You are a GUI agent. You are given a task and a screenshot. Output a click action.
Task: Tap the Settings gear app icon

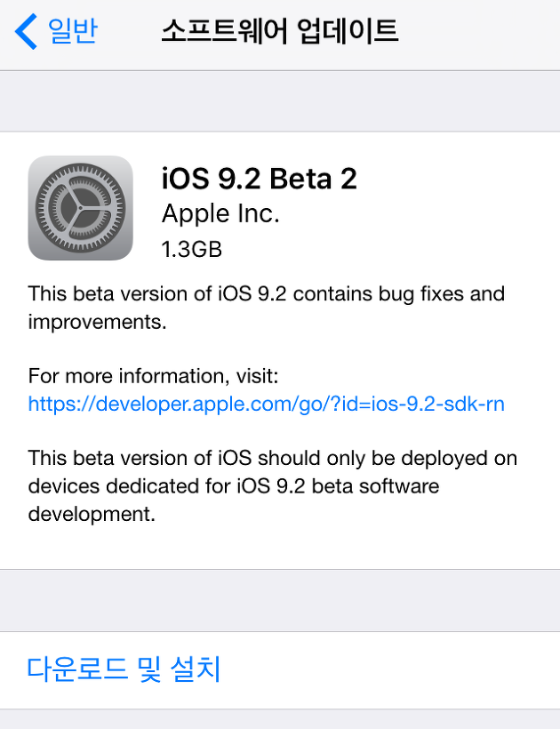(x=80, y=208)
